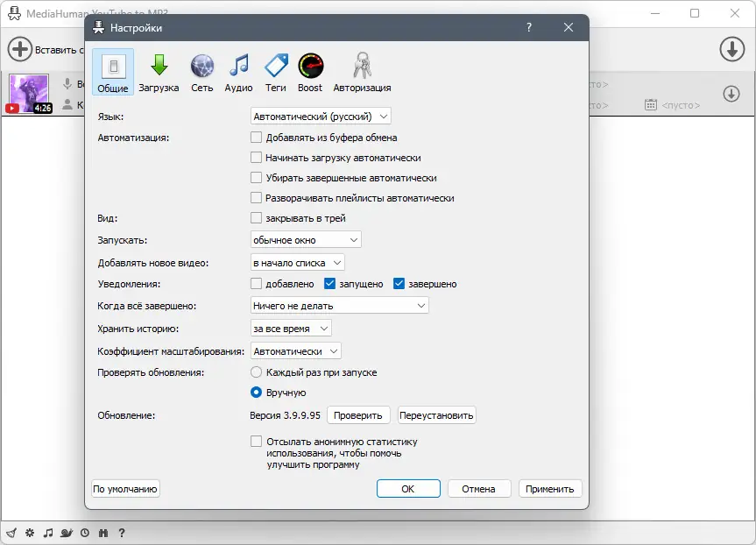Click the video thumbnail in the list

coord(29,92)
